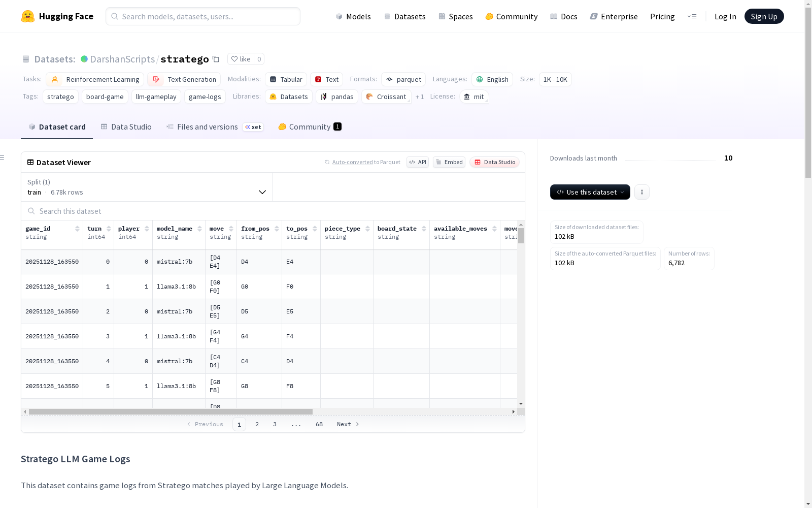Click the table scroll-right arrow

514,411
